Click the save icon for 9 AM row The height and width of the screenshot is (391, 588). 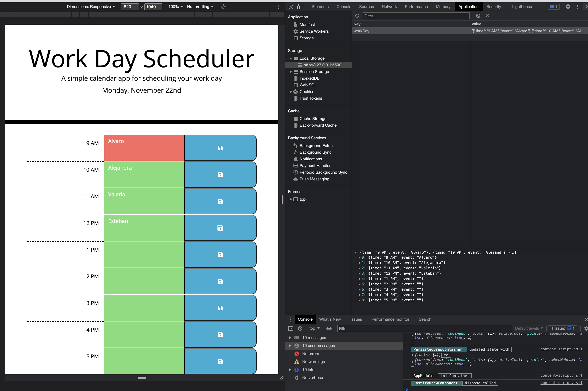click(x=220, y=148)
